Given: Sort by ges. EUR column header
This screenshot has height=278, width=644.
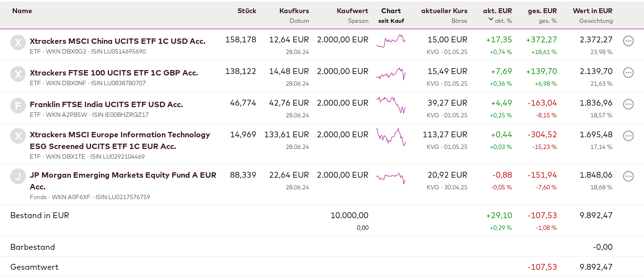Looking at the screenshot, I should coord(542,11).
